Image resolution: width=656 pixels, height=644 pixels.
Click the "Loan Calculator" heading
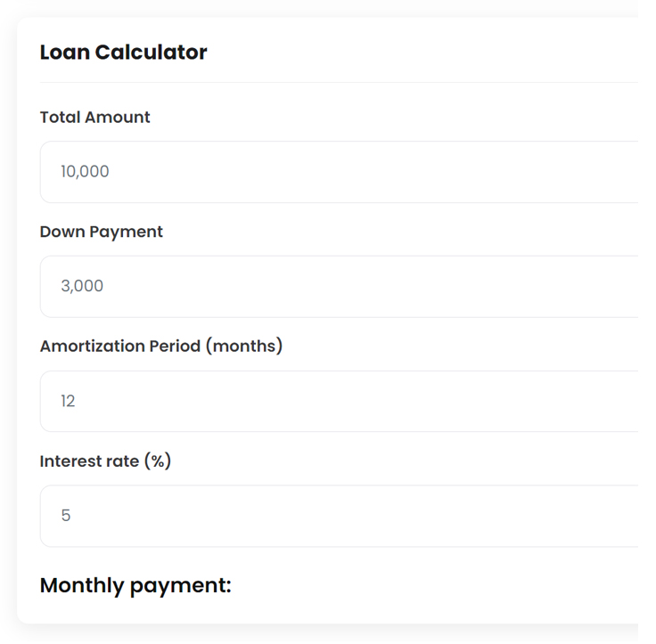123,53
